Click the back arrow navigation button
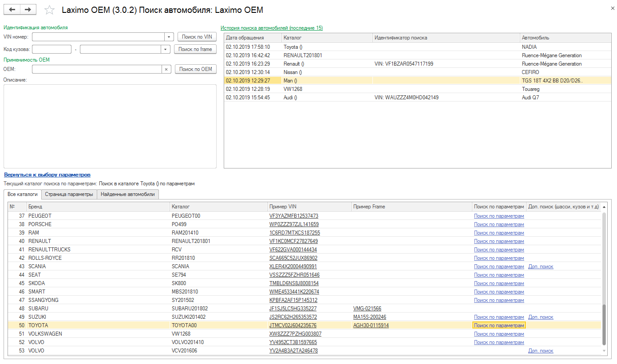Viewport: 617px width, 364px height. (12, 9)
